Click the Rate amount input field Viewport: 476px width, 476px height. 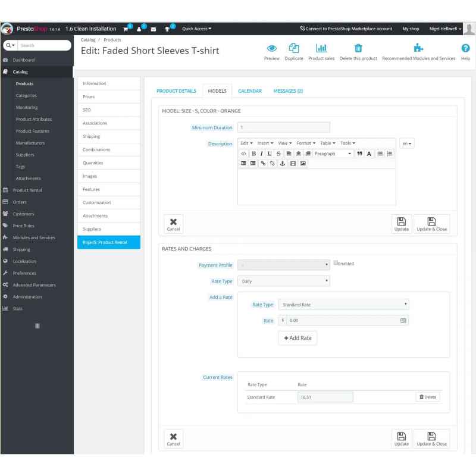pos(343,320)
